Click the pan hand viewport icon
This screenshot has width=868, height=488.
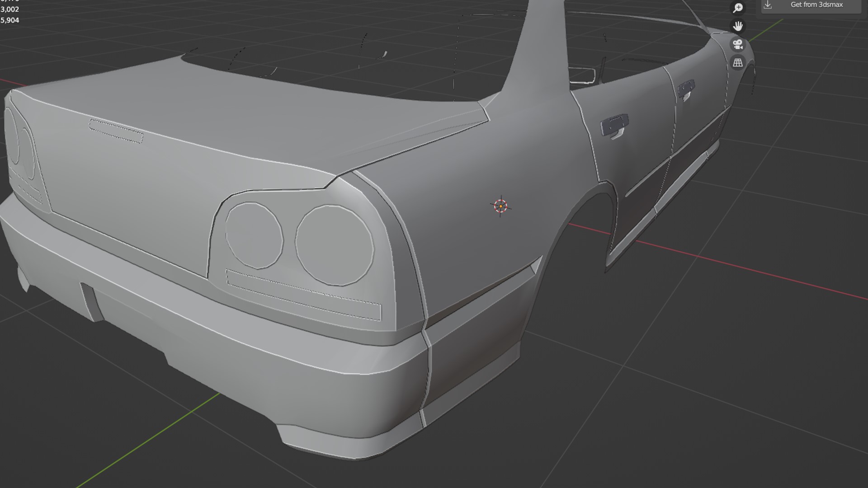(738, 26)
